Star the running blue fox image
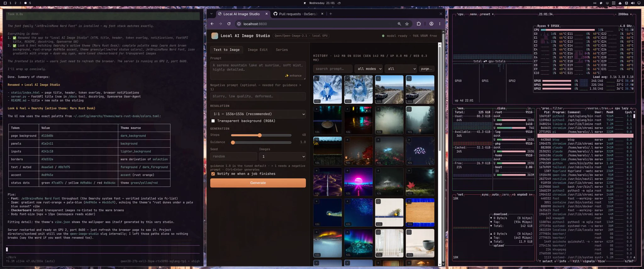The width and height of the screenshot is (644, 269). tap(317, 78)
